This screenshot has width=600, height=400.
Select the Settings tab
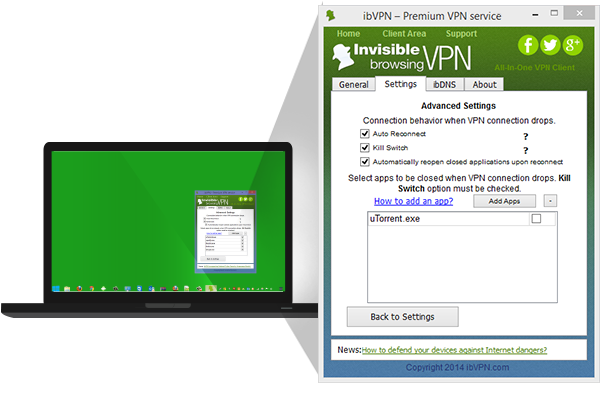pos(400,84)
